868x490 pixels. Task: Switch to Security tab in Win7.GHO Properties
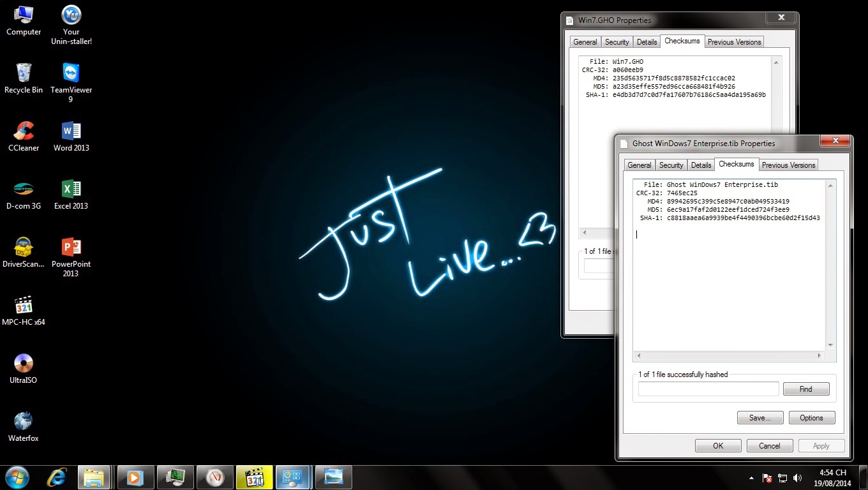click(617, 42)
